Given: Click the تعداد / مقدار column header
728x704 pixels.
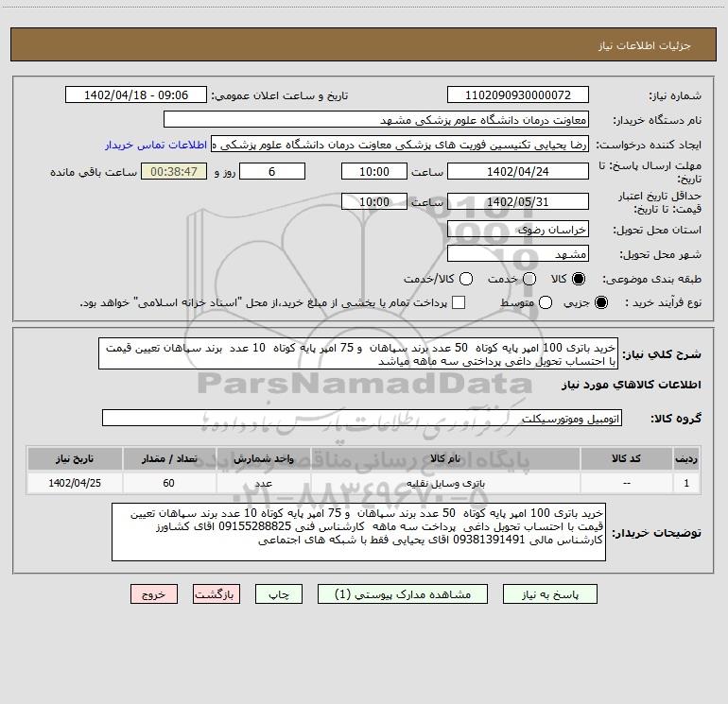Looking at the screenshot, I should [169, 459].
